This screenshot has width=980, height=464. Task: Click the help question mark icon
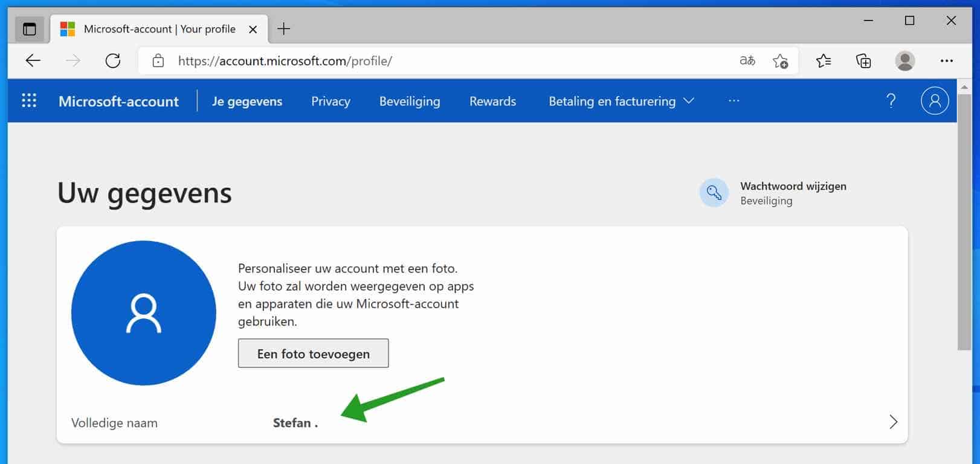[x=891, y=100]
